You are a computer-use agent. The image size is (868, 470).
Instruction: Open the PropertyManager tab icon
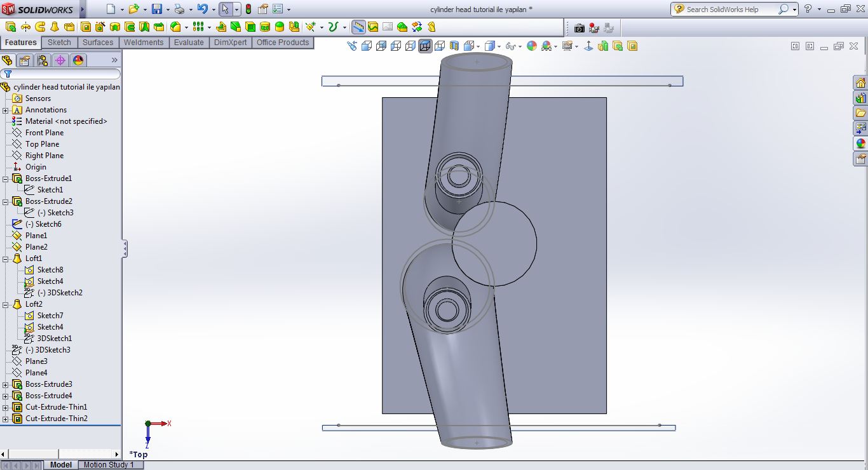[x=25, y=60]
